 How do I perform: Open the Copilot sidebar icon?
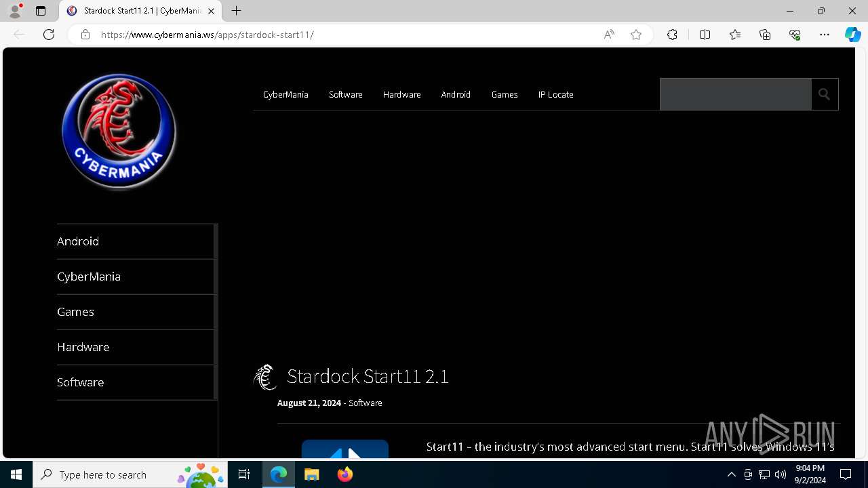tap(853, 35)
